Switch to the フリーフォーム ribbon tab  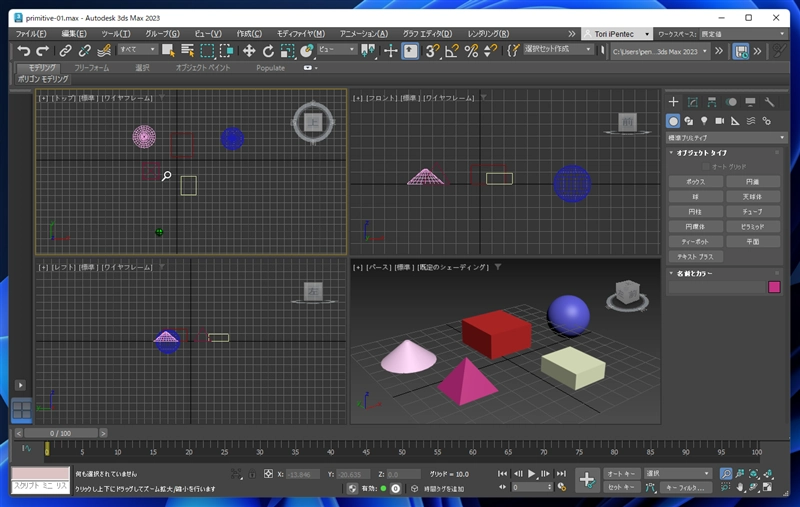(x=91, y=68)
